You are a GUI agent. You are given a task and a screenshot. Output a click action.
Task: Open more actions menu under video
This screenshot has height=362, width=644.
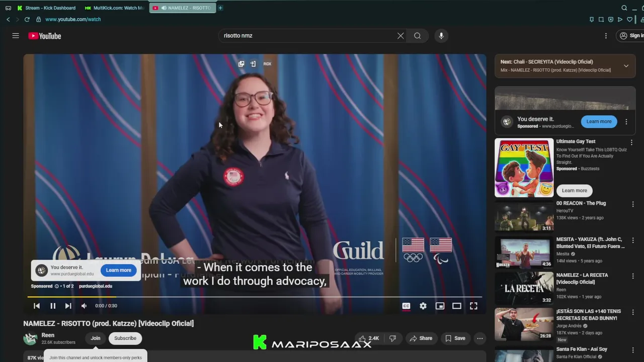point(480,338)
